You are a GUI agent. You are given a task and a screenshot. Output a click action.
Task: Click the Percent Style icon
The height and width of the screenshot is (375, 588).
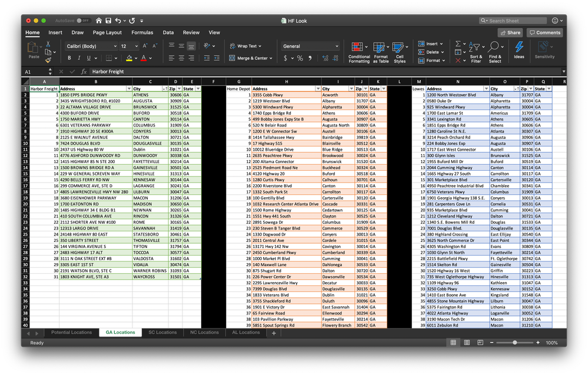pyautogui.click(x=300, y=58)
